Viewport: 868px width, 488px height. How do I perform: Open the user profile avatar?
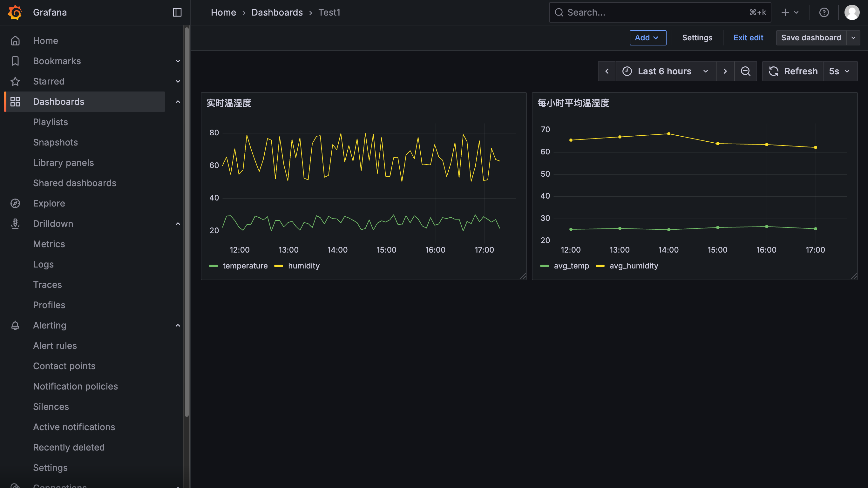pos(851,12)
